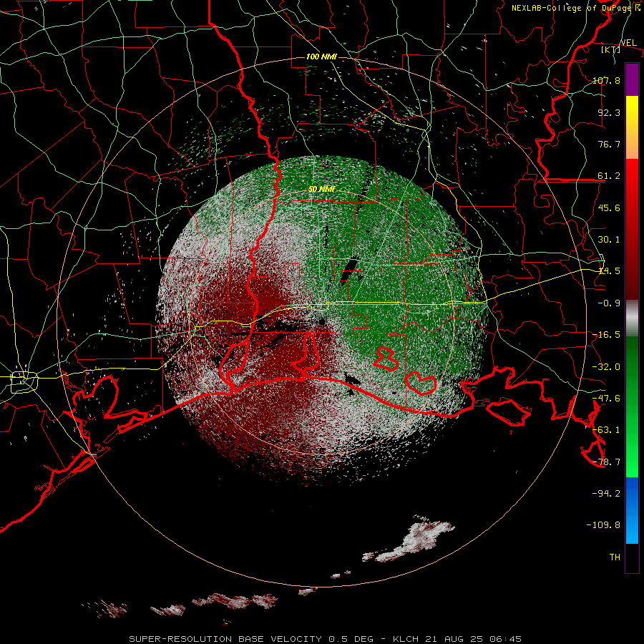Click the 61.2 velocity scale value
The image size is (644, 644).
609,176
